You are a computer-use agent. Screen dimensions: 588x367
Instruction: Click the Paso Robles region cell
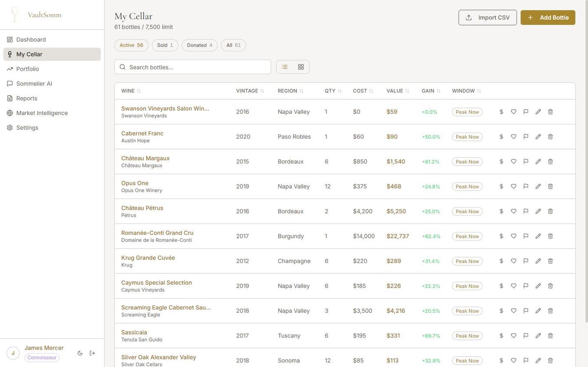coord(294,137)
